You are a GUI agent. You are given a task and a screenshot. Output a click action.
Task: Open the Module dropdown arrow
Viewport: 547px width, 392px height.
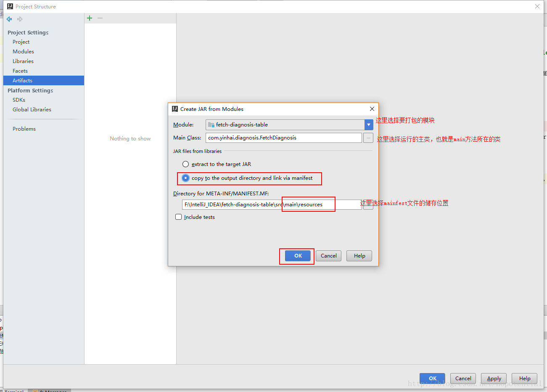point(369,125)
